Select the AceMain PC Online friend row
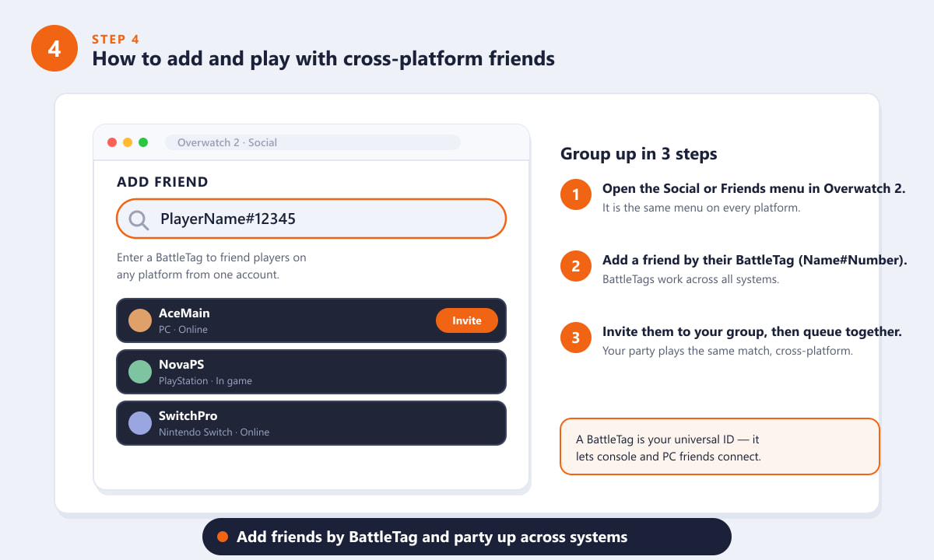934x560 pixels. 311,320
